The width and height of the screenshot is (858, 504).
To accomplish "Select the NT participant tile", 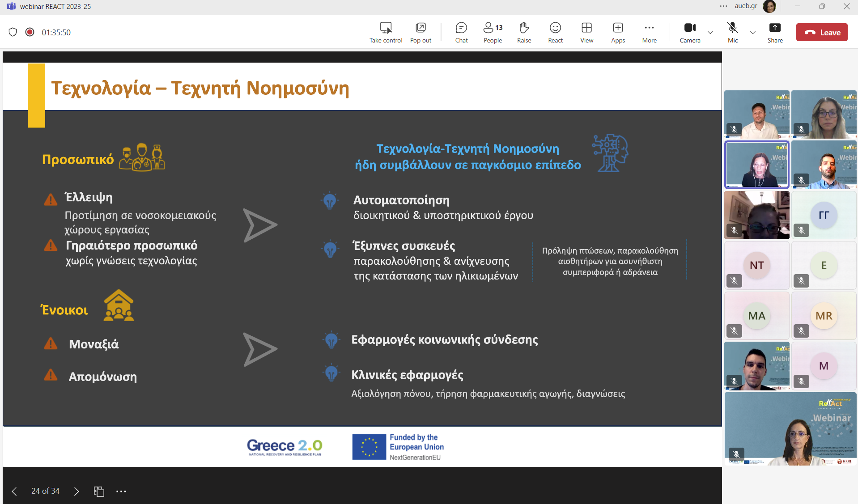I will (756, 265).
